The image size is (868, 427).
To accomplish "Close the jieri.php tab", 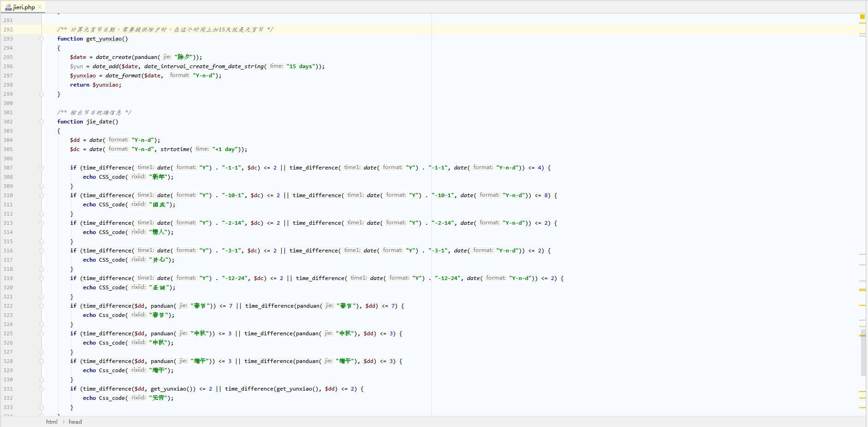I will [40, 7].
